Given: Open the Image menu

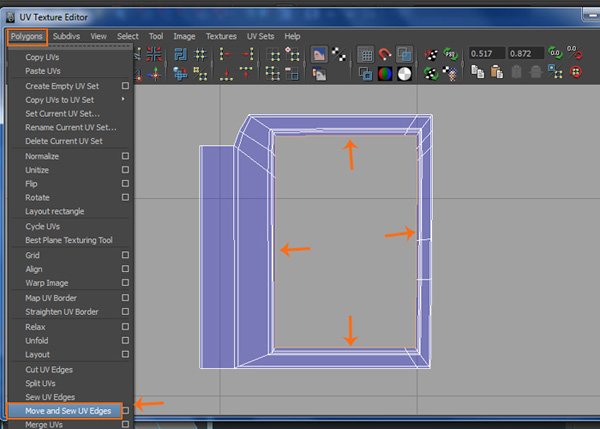Looking at the screenshot, I should [x=184, y=36].
